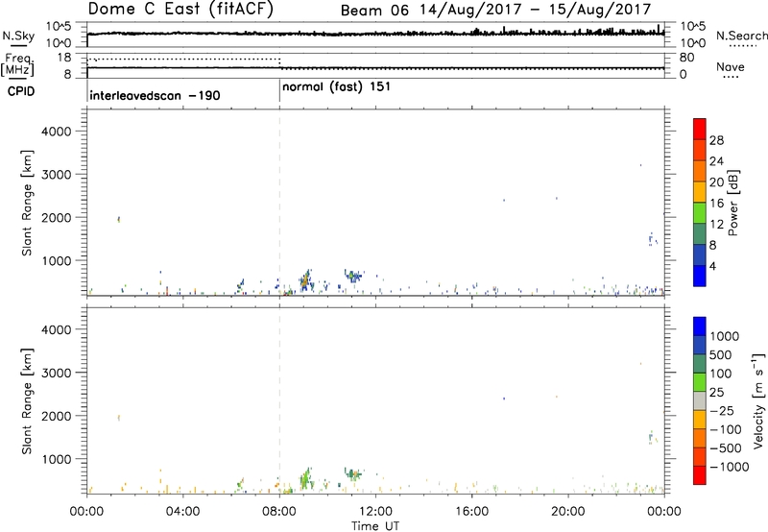This screenshot has height=532, width=768.
Task: Pick the orange velocity swatch between -100 and -500
Action: point(700,439)
